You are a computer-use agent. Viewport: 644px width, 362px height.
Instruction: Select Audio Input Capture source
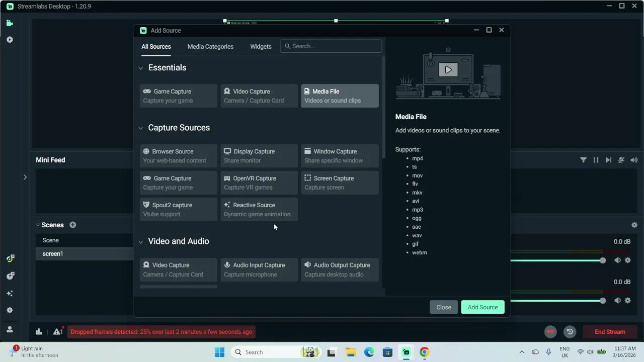point(259,269)
